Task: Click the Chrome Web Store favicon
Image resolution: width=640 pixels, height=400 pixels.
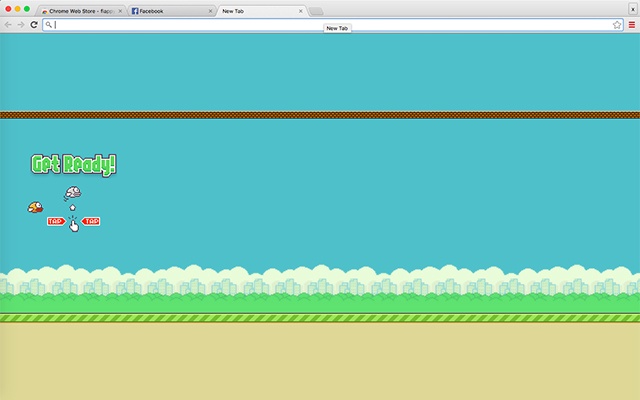Action: 44,11
